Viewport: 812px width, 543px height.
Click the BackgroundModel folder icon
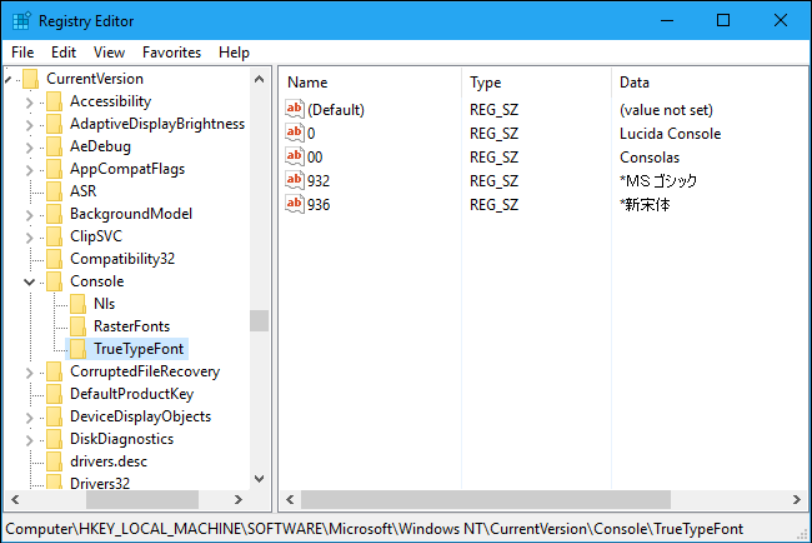point(54,214)
